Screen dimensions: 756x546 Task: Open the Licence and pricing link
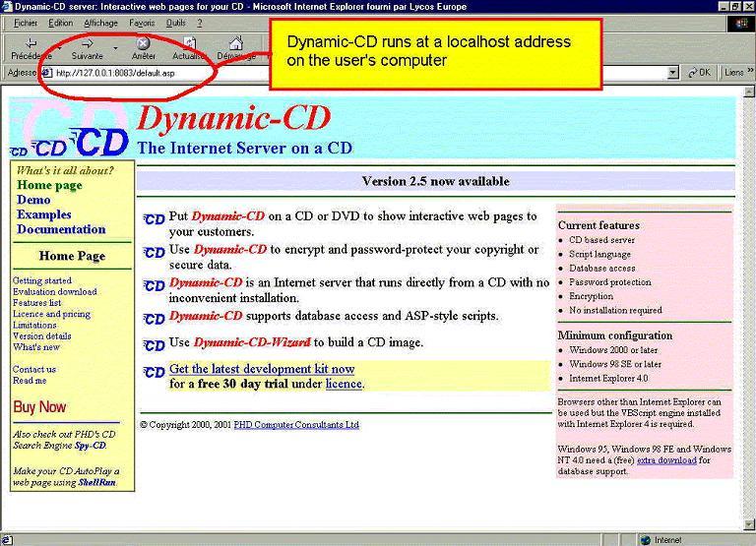[x=51, y=314]
